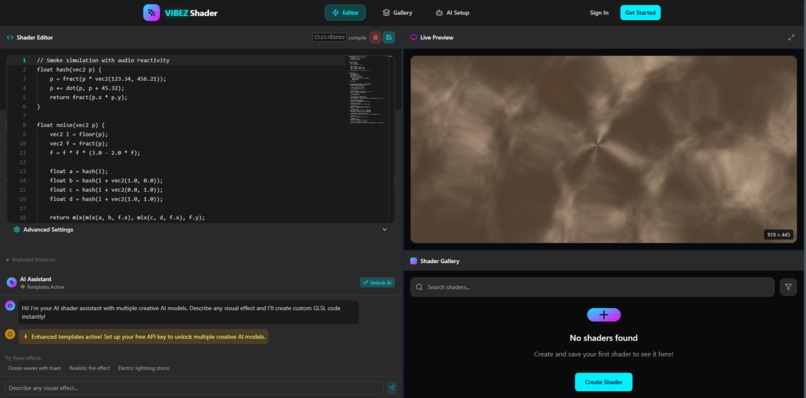Click the red pause button in Shader Editor
This screenshot has width=806, height=398.
click(375, 37)
